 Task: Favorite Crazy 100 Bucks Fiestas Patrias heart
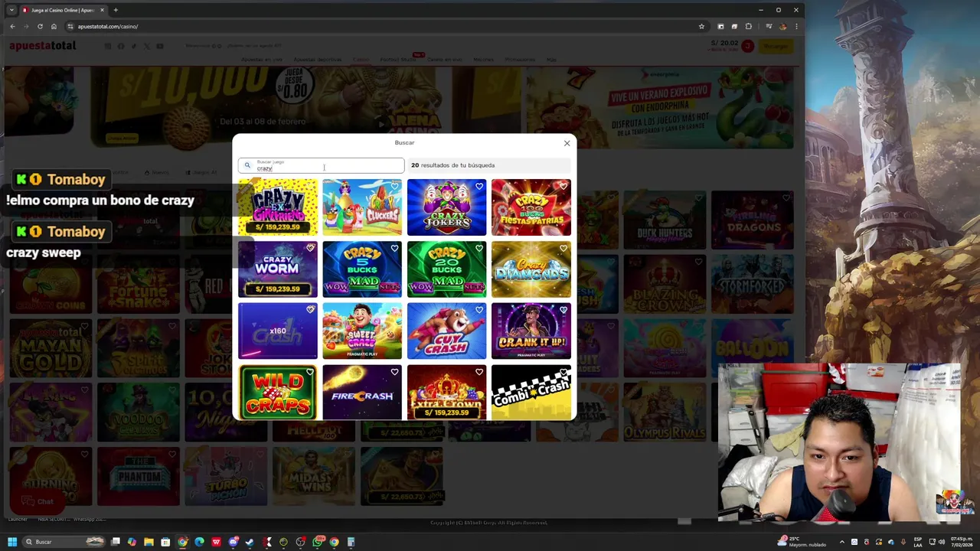pyautogui.click(x=563, y=187)
